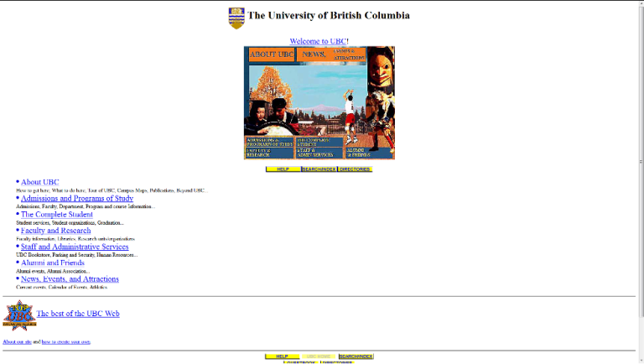Open Faculty & Research image tile
This screenshot has height=364, width=644.
[269, 153]
